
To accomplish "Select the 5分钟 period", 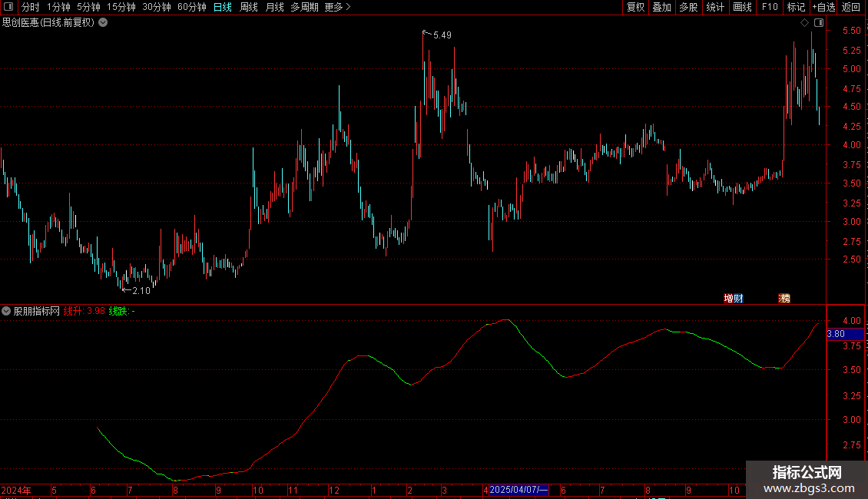I will point(88,7).
